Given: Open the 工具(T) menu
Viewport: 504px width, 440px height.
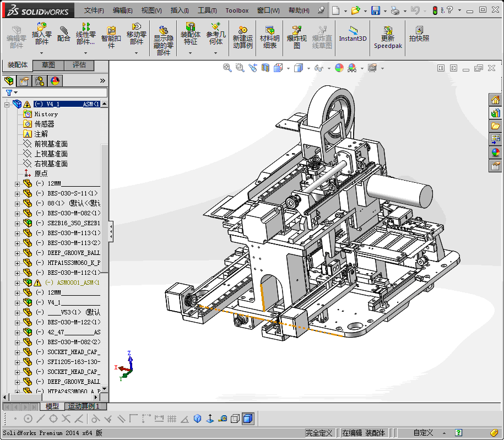Looking at the screenshot, I should 207,10.
